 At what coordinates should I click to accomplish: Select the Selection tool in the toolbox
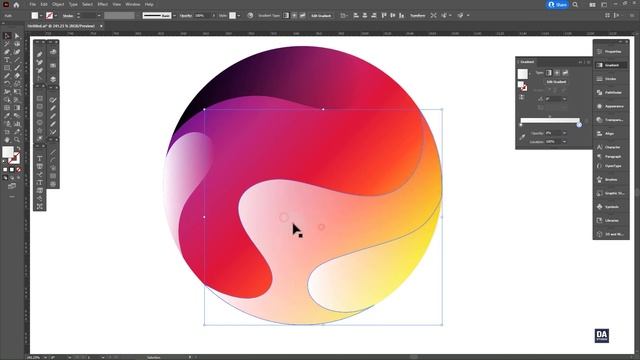(7, 36)
